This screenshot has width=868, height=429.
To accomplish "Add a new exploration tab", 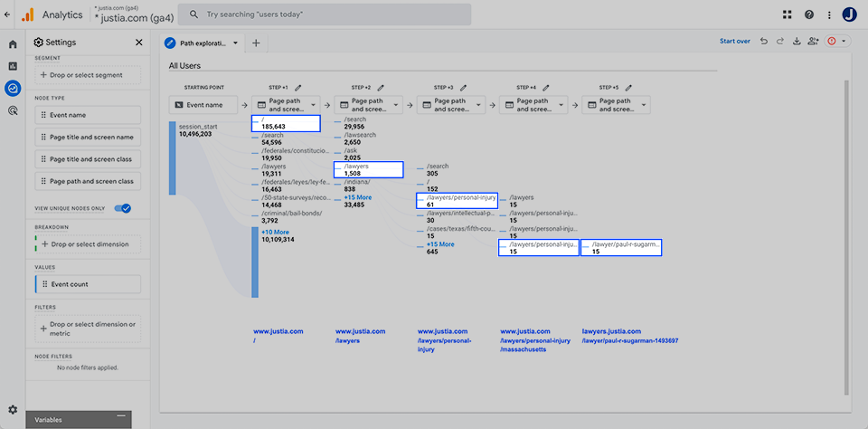I will pyautogui.click(x=256, y=43).
